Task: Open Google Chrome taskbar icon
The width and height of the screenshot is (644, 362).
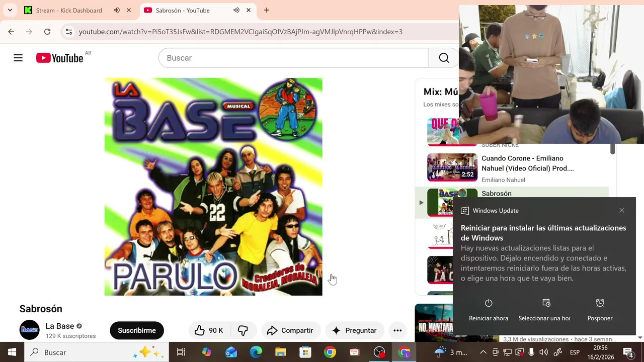Action: click(x=330, y=352)
